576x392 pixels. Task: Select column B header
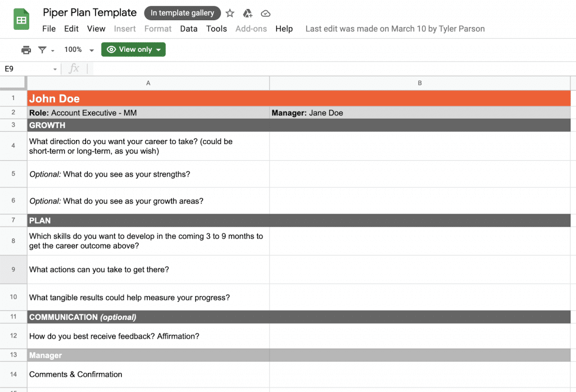(420, 83)
